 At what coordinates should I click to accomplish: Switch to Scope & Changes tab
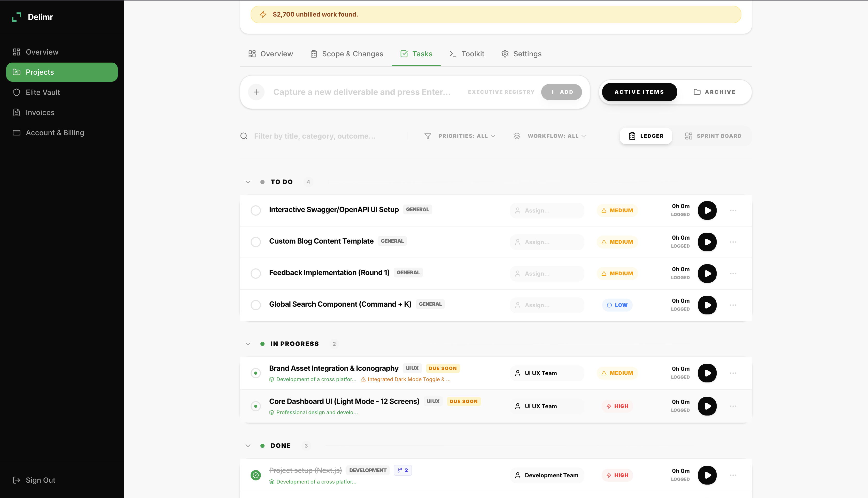347,54
